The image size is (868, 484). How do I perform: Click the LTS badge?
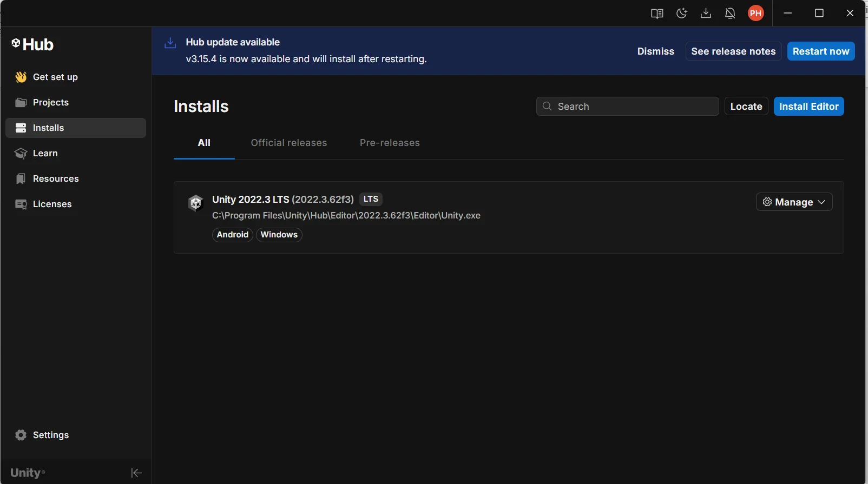pos(371,199)
